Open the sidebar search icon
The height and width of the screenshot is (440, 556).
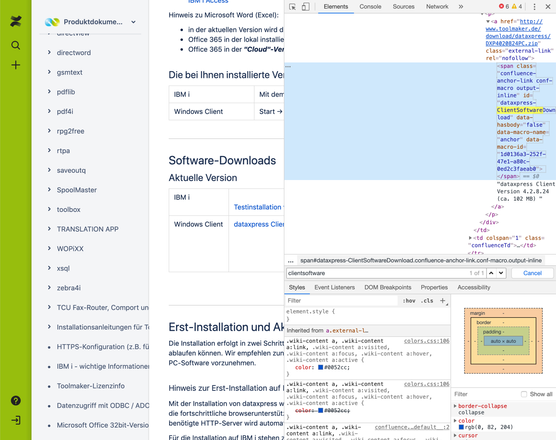16,45
